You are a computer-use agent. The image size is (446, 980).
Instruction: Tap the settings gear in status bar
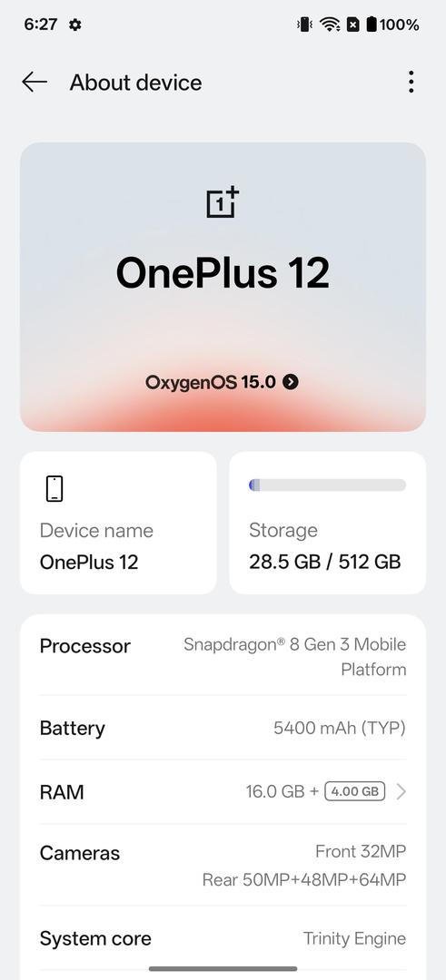tap(75, 25)
